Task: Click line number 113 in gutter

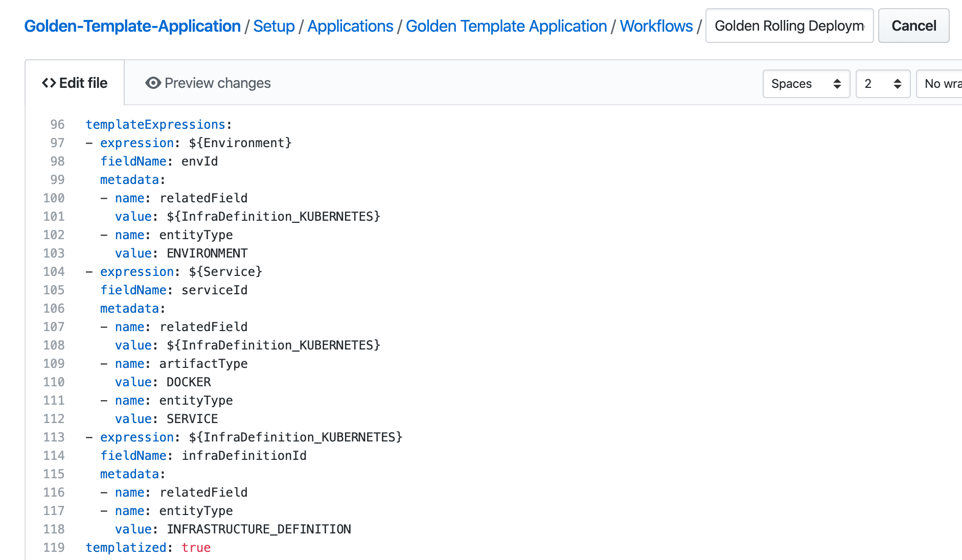Action: tap(54, 437)
